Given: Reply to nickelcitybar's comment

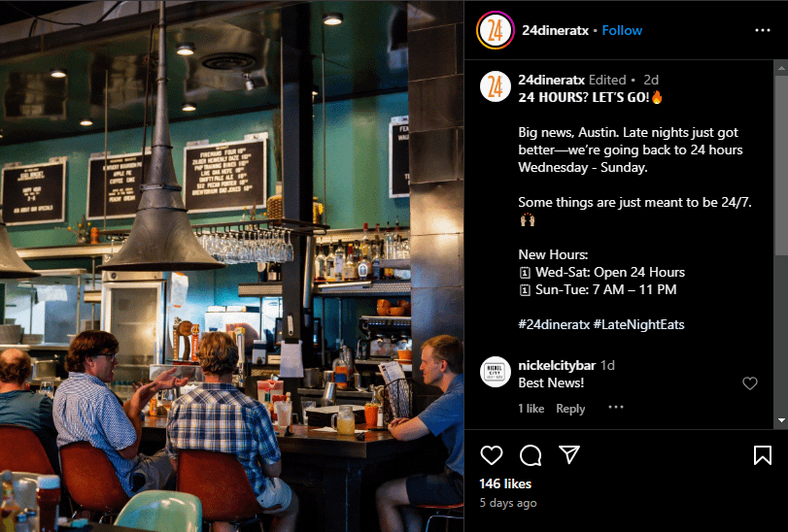Looking at the screenshot, I should tap(570, 409).
